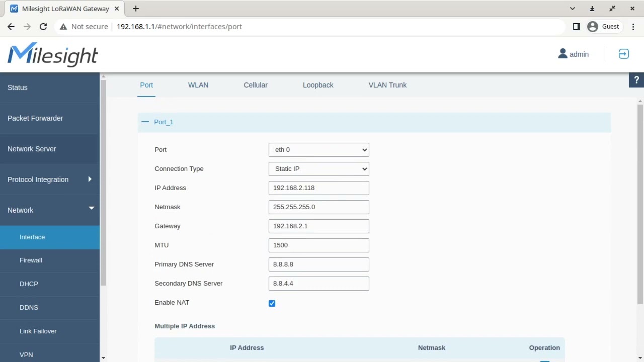Click the admin user icon
The height and width of the screenshot is (362, 644).
pyautogui.click(x=562, y=54)
